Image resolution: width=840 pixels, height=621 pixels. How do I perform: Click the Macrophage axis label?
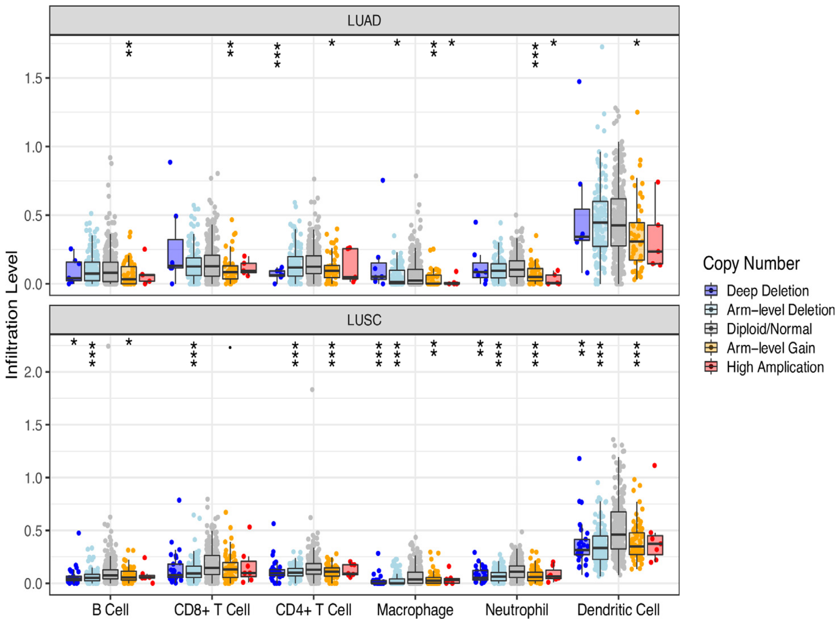tap(415, 610)
